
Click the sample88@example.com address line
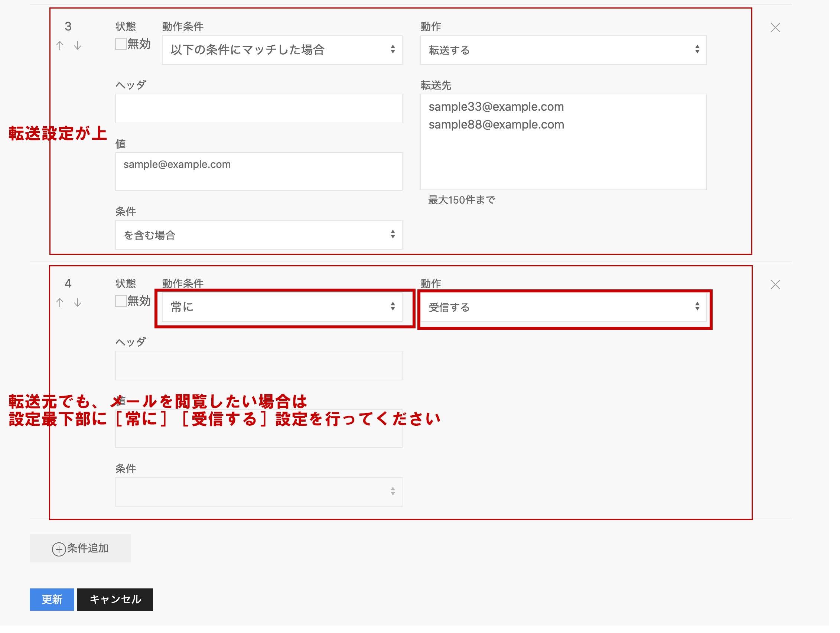point(496,124)
